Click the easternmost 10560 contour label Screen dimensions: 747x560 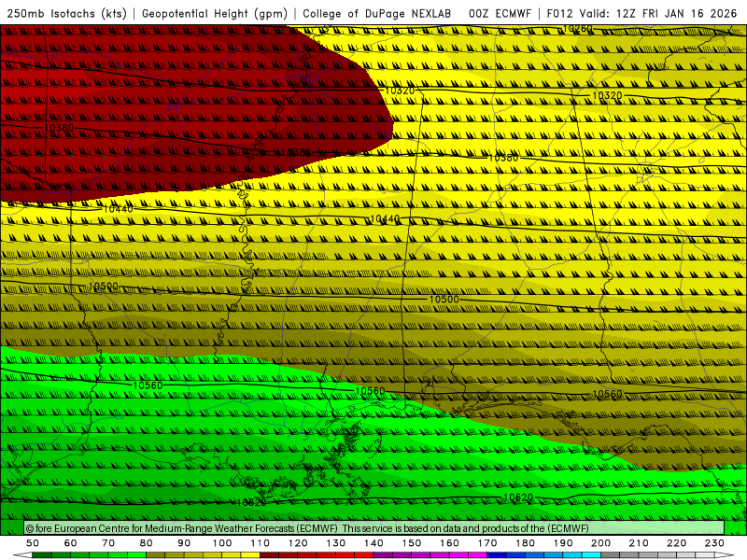coord(608,394)
